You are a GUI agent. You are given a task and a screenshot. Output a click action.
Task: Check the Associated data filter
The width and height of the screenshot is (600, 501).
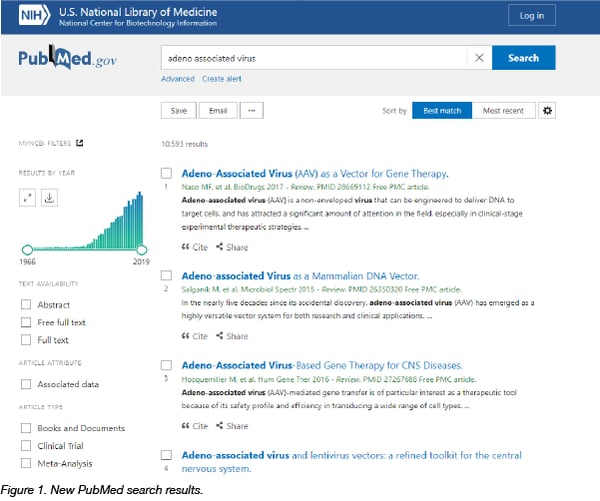coord(26,384)
